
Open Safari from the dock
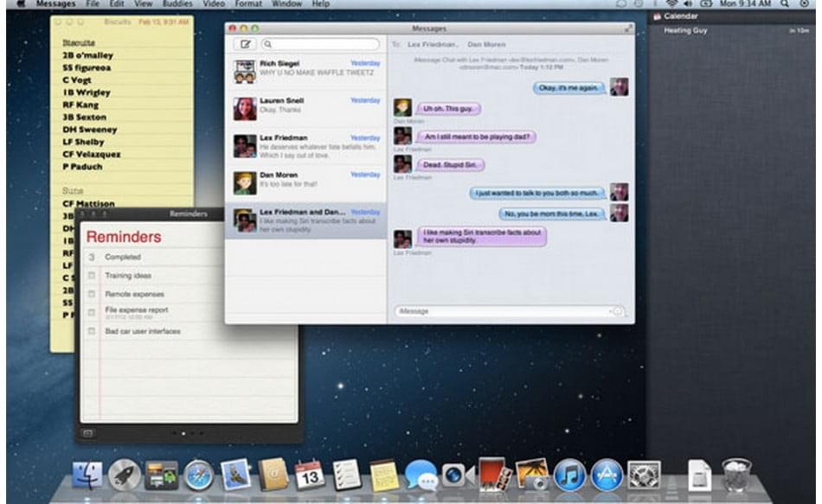[198, 474]
